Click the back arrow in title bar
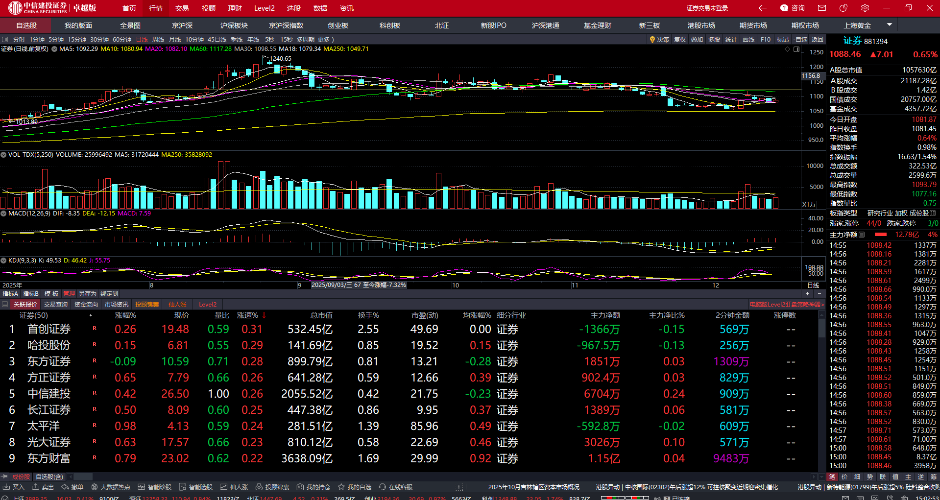Screen dimensions: 940x500 pos(761,8)
